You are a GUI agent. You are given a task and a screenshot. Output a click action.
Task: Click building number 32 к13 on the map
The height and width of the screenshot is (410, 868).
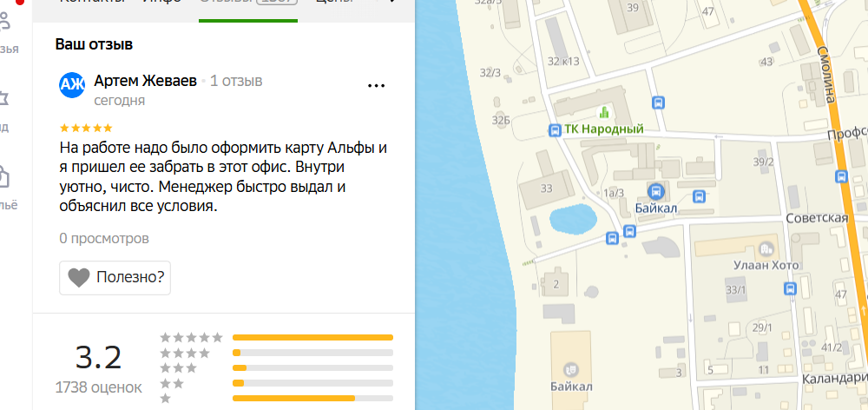click(x=563, y=61)
